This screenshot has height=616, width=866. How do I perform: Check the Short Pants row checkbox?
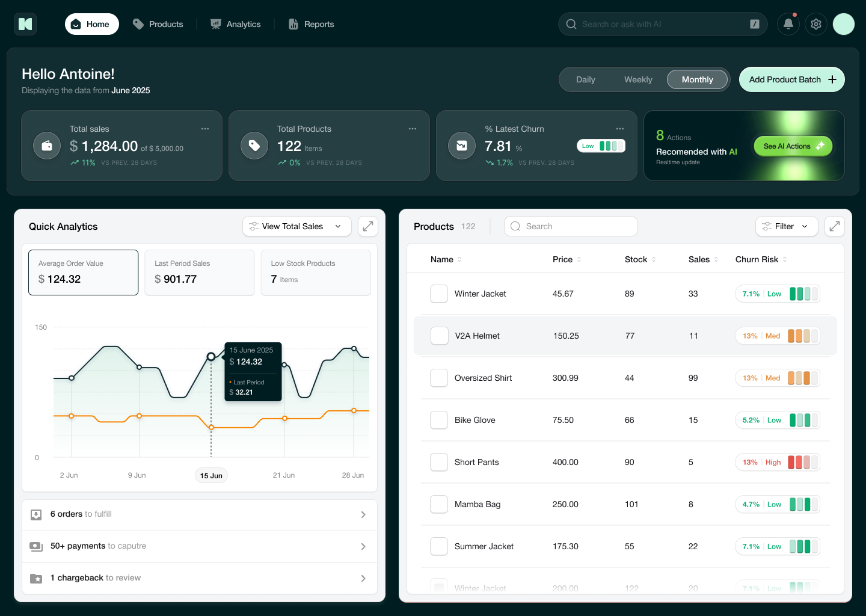pos(439,462)
